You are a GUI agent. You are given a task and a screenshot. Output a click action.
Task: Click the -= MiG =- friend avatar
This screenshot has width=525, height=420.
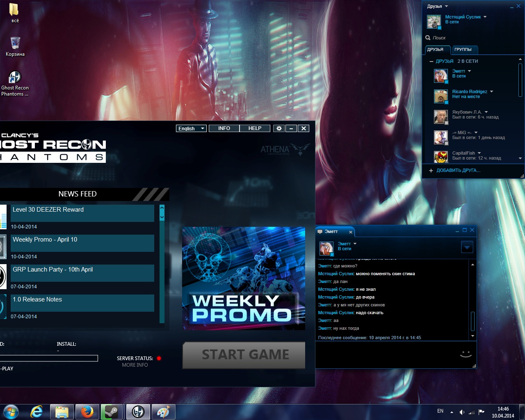pyautogui.click(x=441, y=137)
